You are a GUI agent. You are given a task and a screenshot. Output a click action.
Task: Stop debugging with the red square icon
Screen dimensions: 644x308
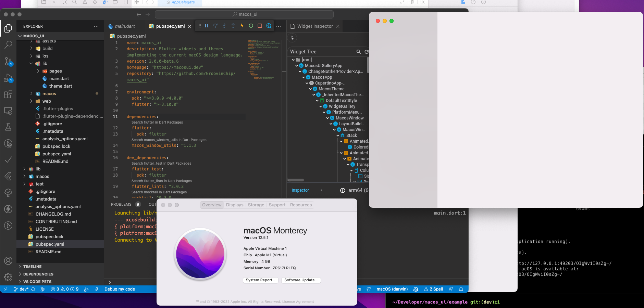[x=260, y=26]
